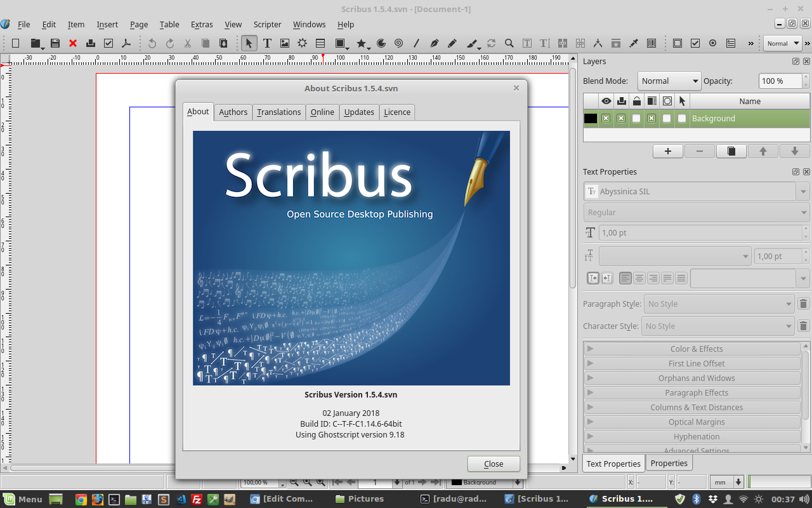
Task: Toggle outline mode for Background layer
Action: pos(667,118)
